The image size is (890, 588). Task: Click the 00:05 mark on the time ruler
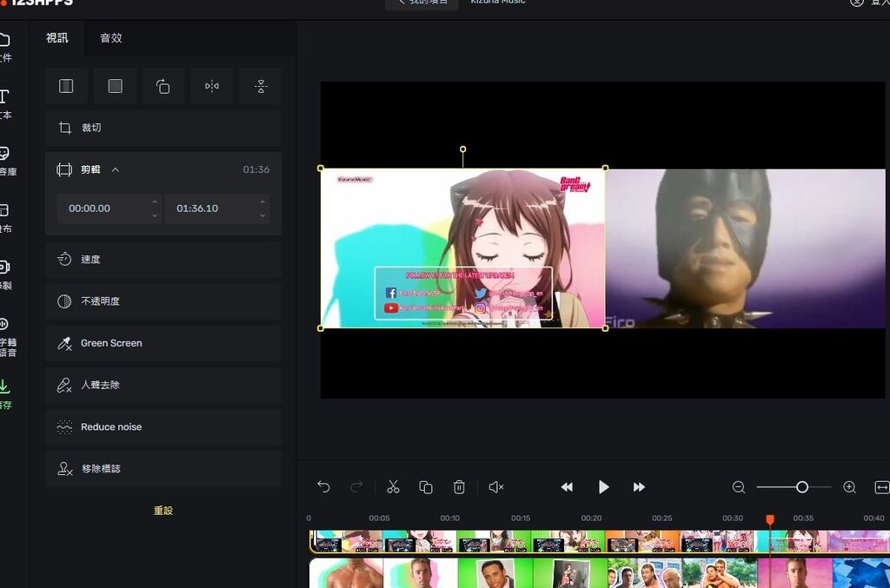coord(379,519)
